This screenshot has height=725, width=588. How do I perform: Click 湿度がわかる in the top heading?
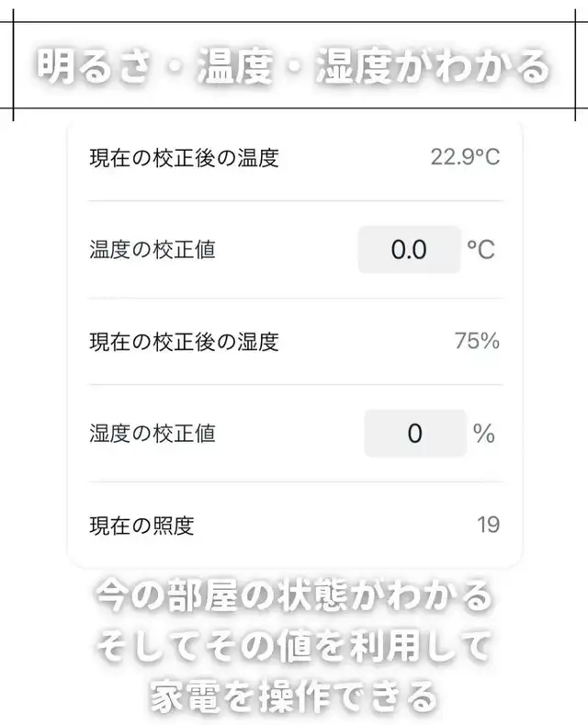(432, 66)
